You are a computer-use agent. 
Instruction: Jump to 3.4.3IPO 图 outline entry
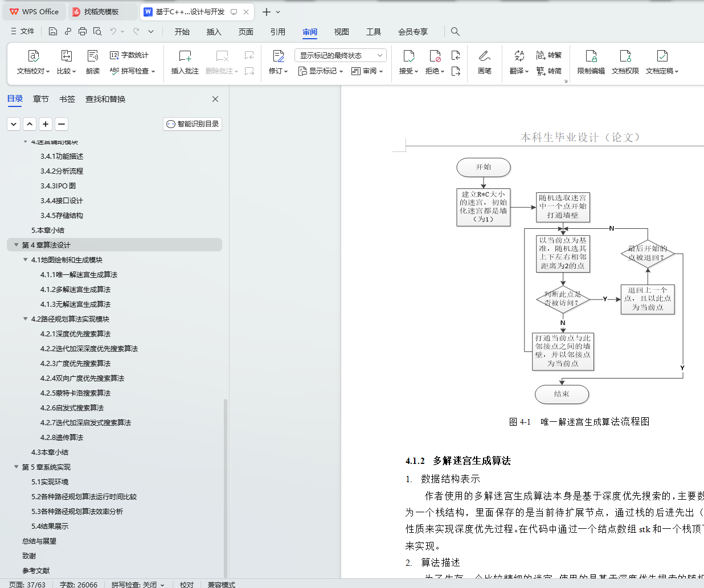tap(58, 186)
